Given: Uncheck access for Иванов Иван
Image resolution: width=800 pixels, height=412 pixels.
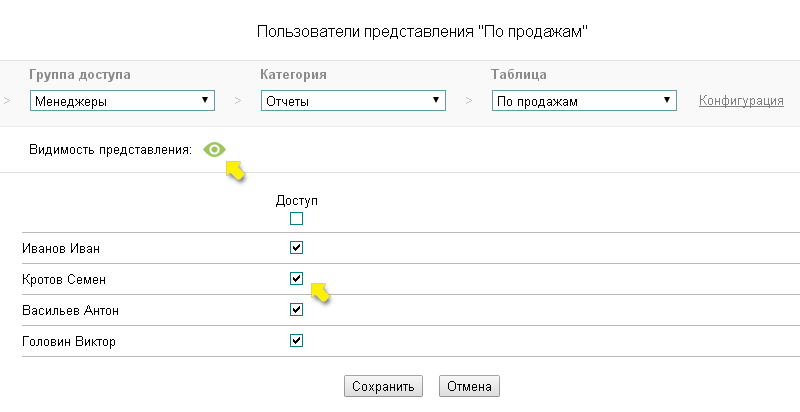Looking at the screenshot, I should pos(296,248).
